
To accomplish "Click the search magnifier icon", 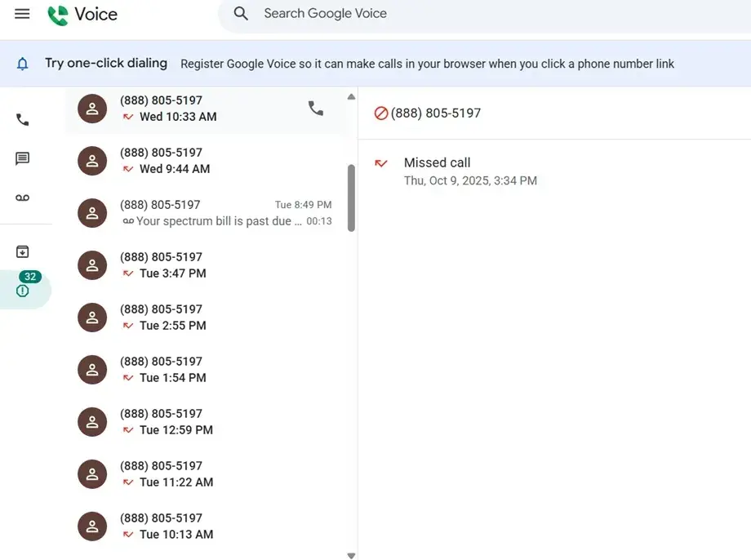I will [241, 14].
